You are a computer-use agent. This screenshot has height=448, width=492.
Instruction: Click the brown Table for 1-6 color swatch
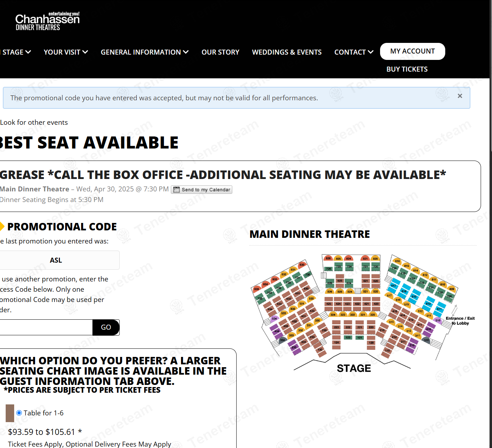pos(10,413)
